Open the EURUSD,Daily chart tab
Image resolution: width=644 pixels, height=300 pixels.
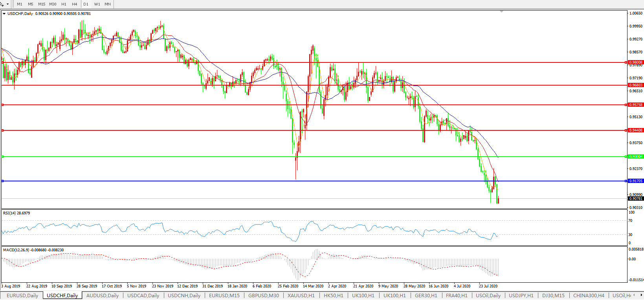click(x=22, y=295)
